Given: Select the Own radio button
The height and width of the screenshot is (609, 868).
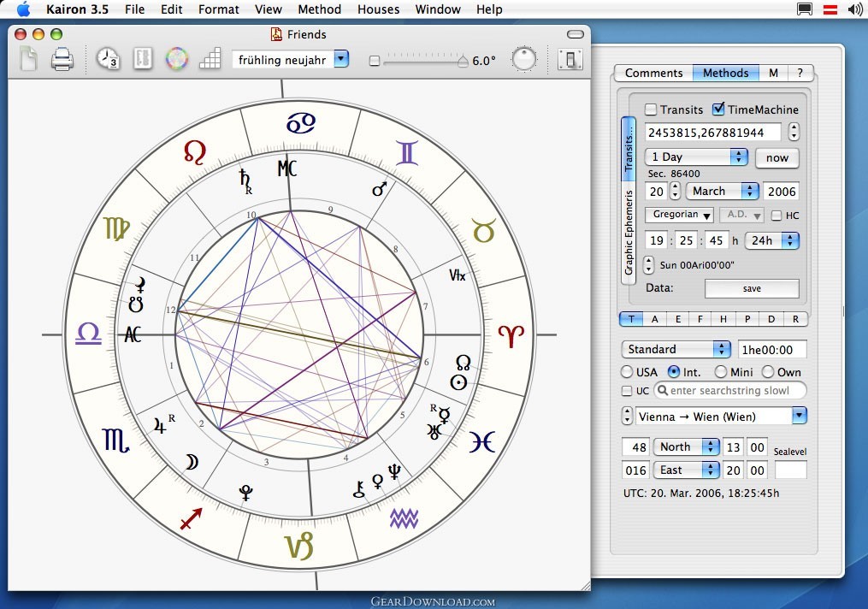Looking at the screenshot, I should tap(768, 372).
